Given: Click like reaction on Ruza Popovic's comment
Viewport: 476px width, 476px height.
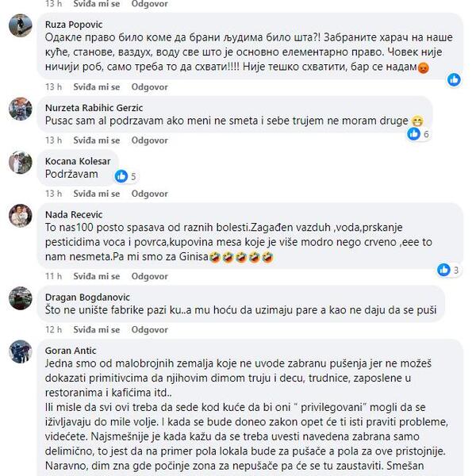Looking at the screenshot, I should point(454,80).
